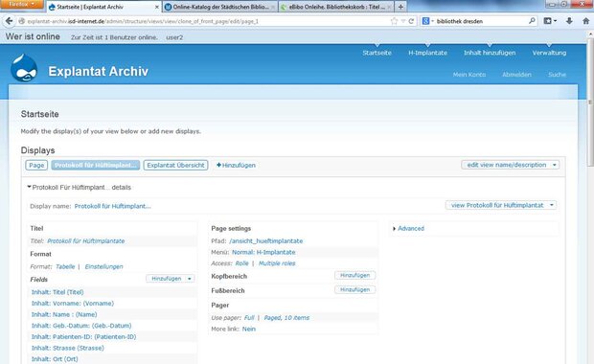Image resolution: width=594 pixels, height=364 pixels.
Task: Click the browser back arrow button
Action: [9, 21]
